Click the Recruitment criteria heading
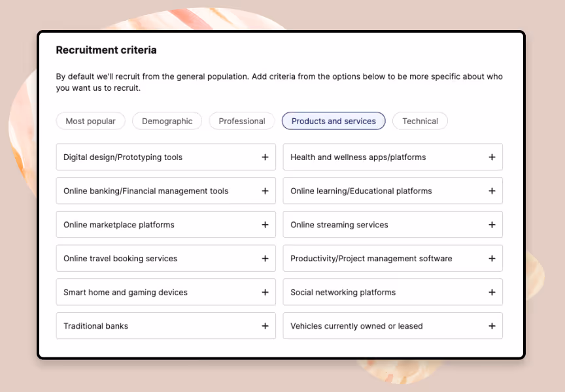565x392 pixels. pyautogui.click(x=106, y=50)
